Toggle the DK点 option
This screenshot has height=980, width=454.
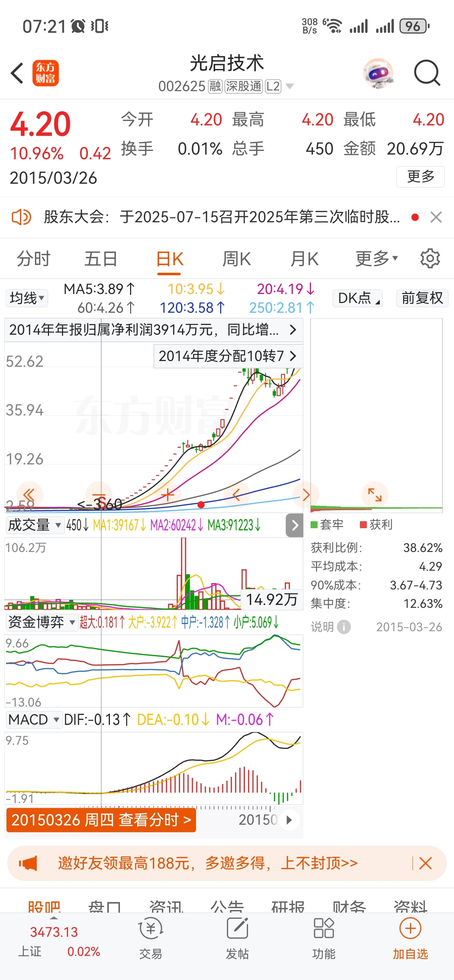point(357,298)
